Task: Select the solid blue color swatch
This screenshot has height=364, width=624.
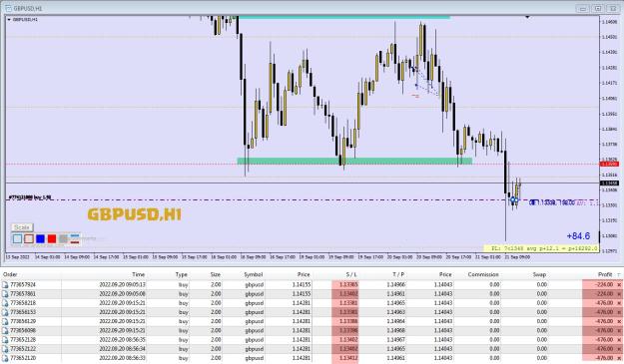Action: [x=40, y=238]
